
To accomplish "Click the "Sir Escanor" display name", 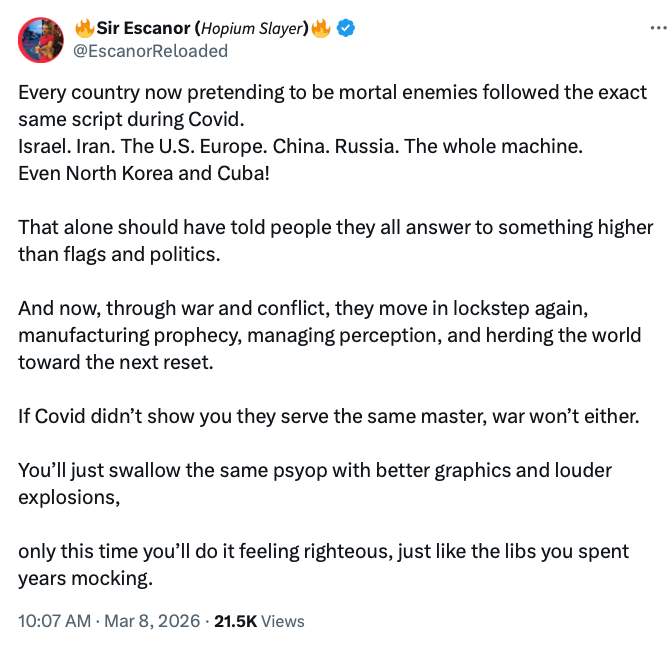I will click(x=145, y=28).
